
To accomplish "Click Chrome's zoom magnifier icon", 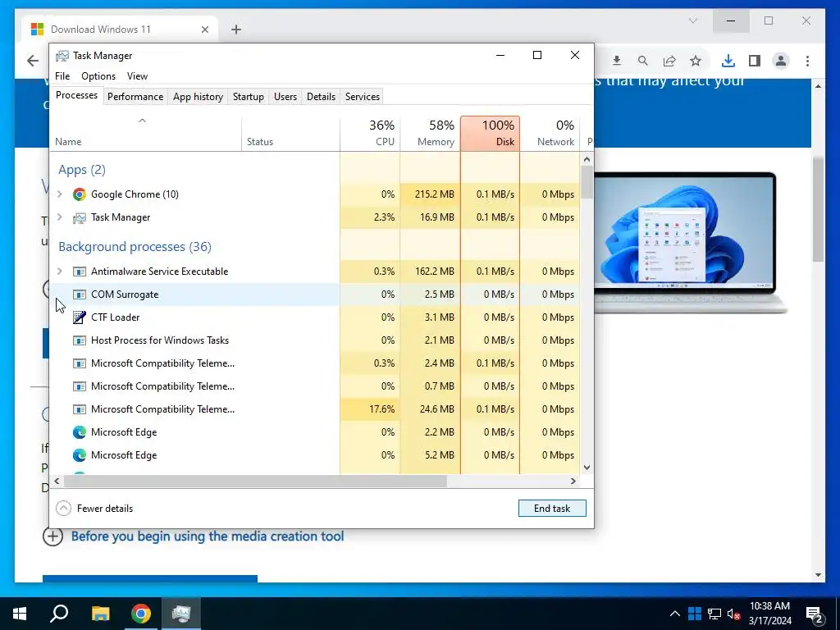I will (643, 61).
